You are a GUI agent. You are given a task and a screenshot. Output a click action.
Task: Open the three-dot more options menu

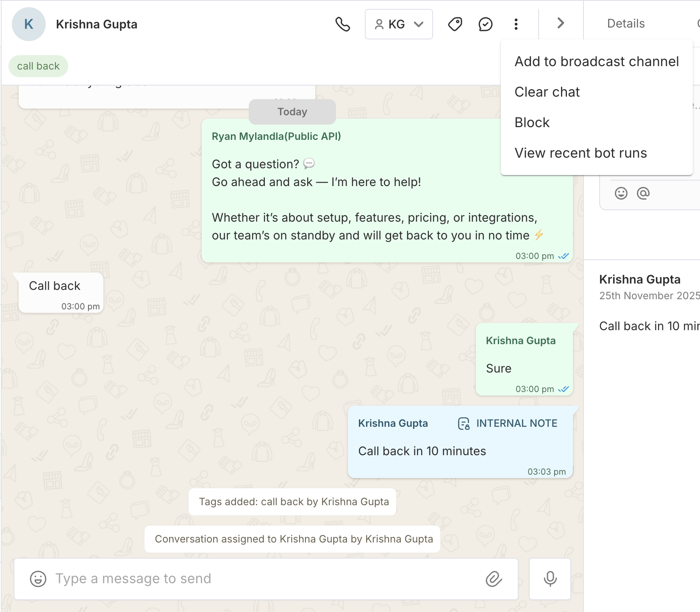coord(516,24)
